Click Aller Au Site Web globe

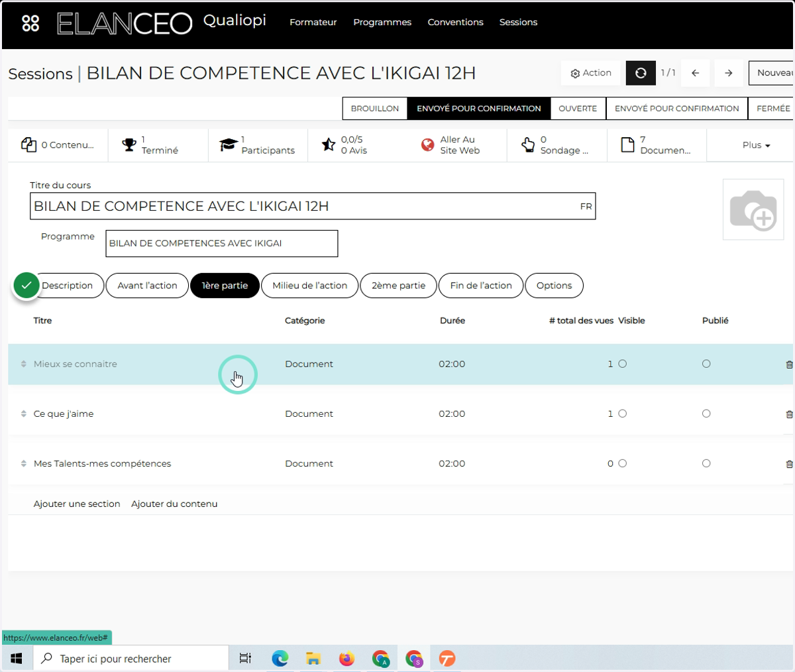[x=457, y=145]
